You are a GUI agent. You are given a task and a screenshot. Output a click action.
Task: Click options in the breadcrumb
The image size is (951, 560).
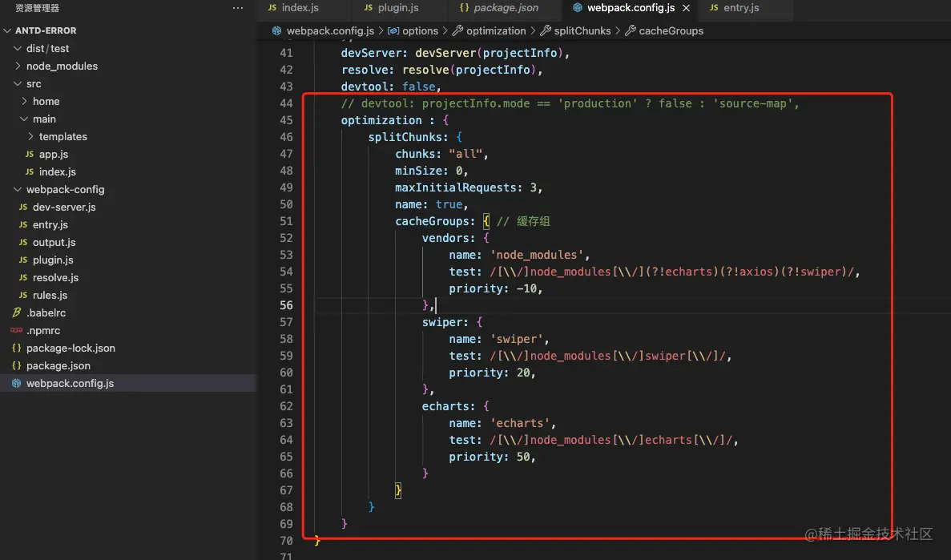click(x=420, y=31)
